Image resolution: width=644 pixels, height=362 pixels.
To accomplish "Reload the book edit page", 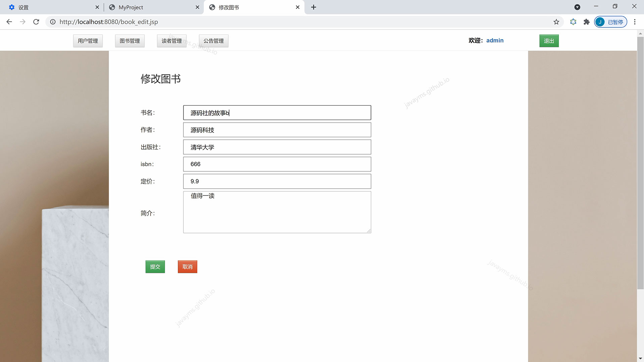I will click(36, 22).
